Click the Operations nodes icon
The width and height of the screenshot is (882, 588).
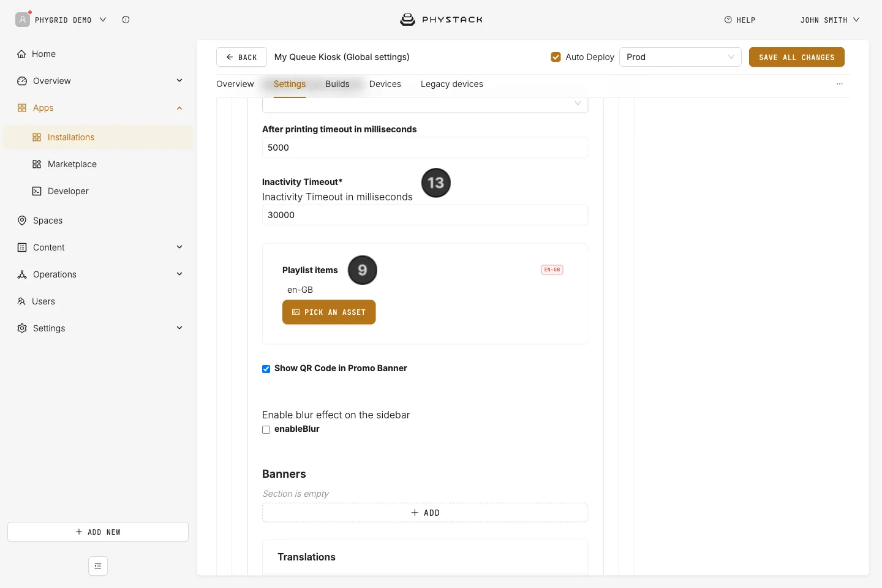click(22, 274)
